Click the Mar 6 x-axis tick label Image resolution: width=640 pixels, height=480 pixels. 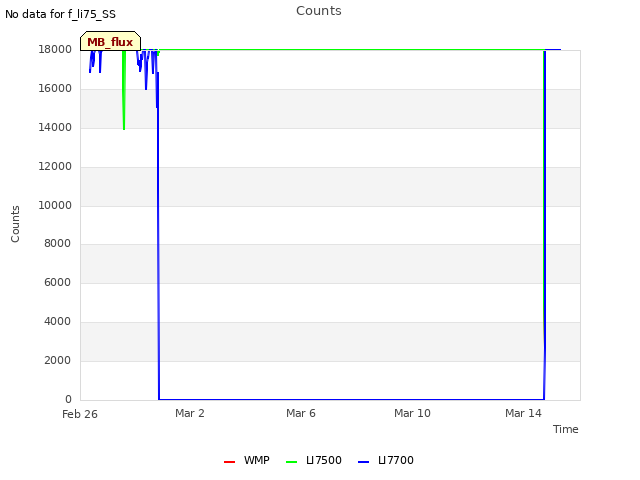point(301,413)
